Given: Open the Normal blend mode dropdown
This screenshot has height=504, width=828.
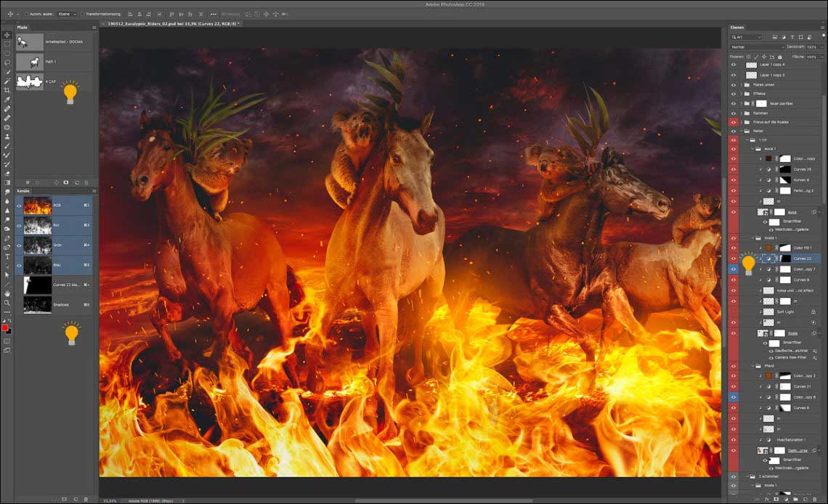Looking at the screenshot, I should [757, 46].
